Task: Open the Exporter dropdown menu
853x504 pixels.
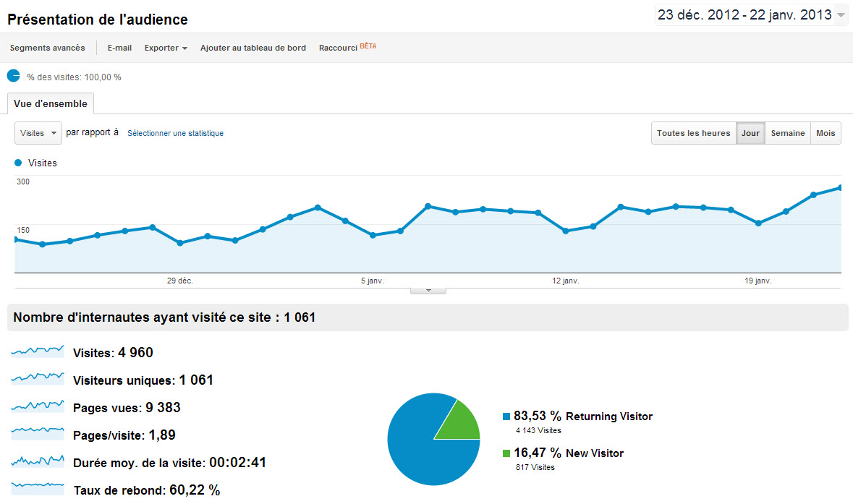Action: 166,48
